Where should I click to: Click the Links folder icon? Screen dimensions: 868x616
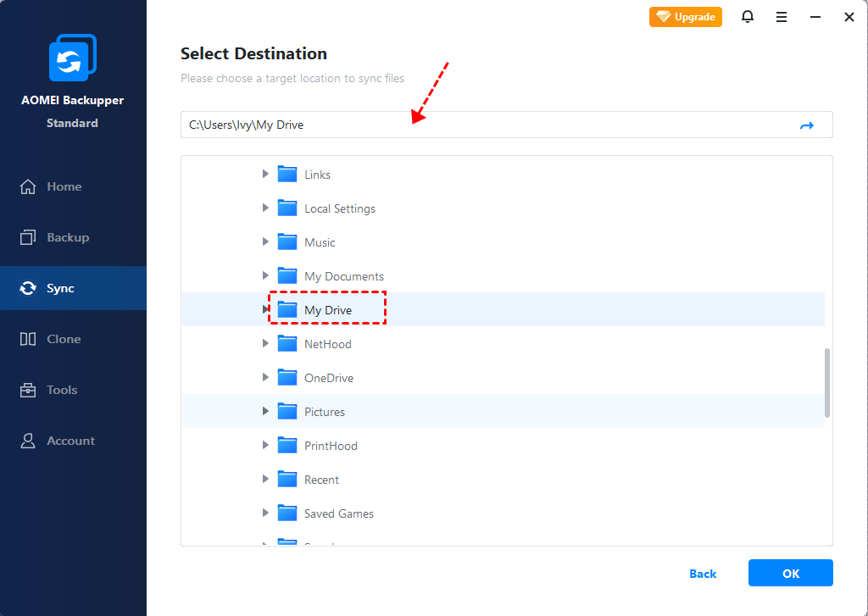point(287,175)
